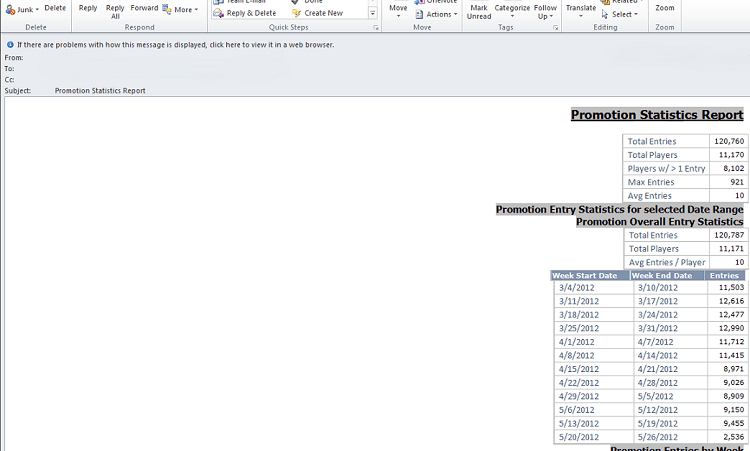
Task: Open the Junk mail icon menu
Action: click(x=11, y=10)
